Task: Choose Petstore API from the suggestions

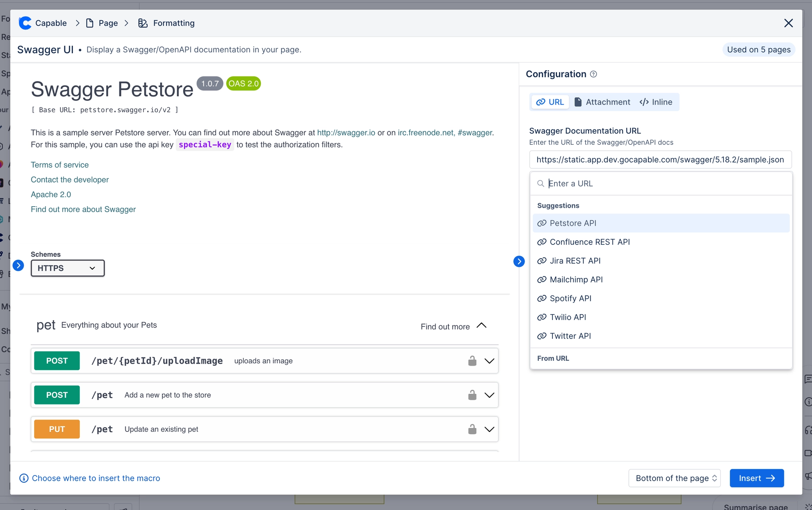Action: click(x=573, y=223)
